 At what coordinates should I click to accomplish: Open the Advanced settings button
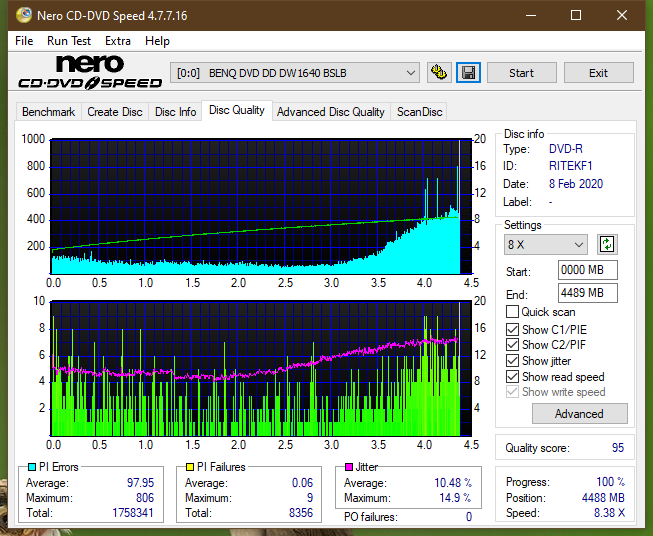[579, 414]
